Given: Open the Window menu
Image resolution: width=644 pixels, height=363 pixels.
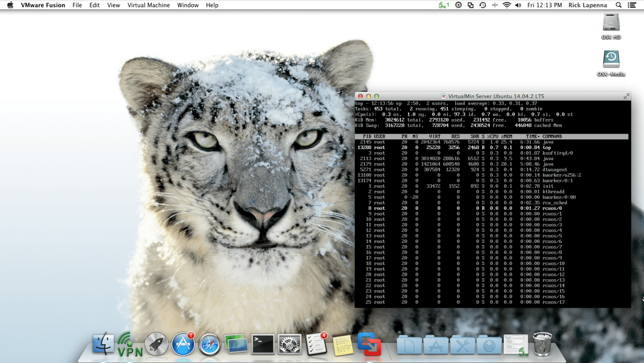Looking at the screenshot, I should [188, 5].
